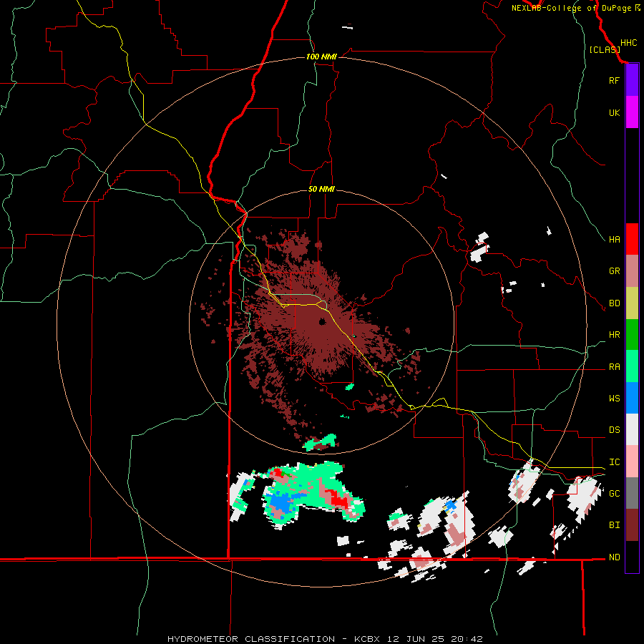Click the UK magenta legend color swatch
Screen dimensions: 644x644
tap(632, 112)
